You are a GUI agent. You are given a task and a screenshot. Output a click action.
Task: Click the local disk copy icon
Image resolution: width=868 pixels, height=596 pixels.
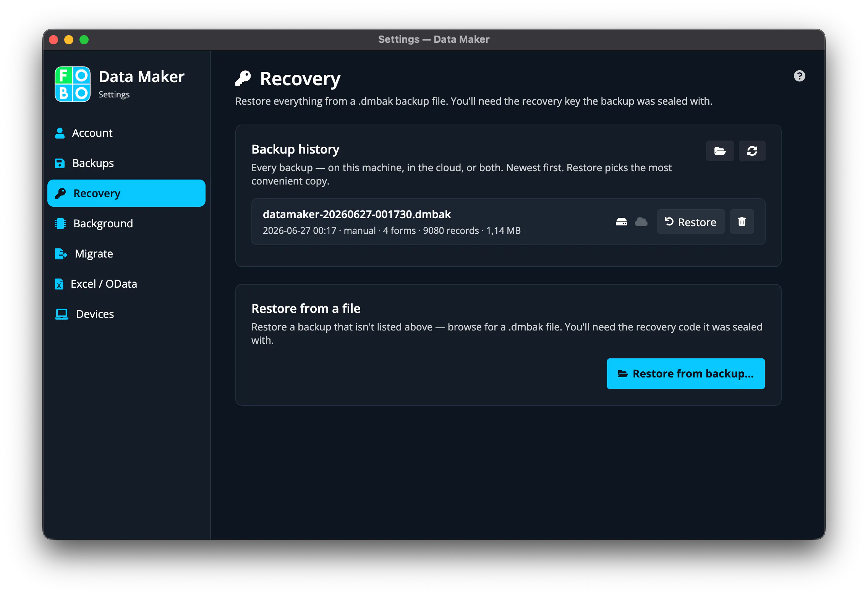[621, 222]
